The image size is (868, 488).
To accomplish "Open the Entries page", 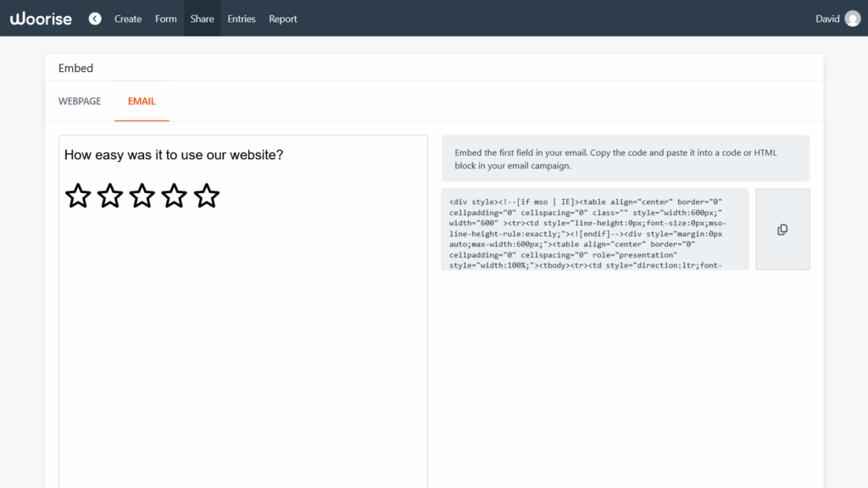I will click(x=241, y=18).
